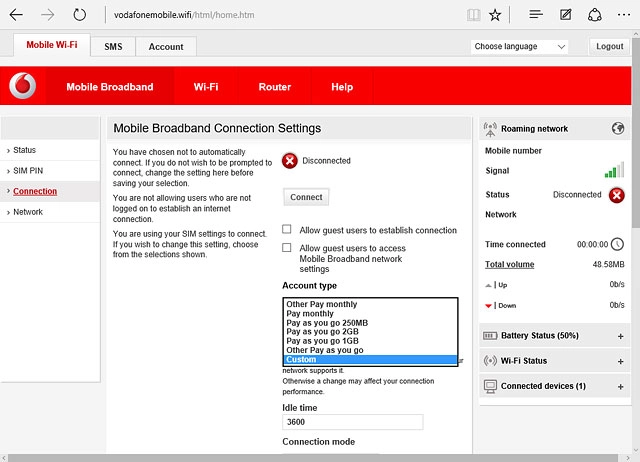Click the browser back arrow

tap(16, 15)
